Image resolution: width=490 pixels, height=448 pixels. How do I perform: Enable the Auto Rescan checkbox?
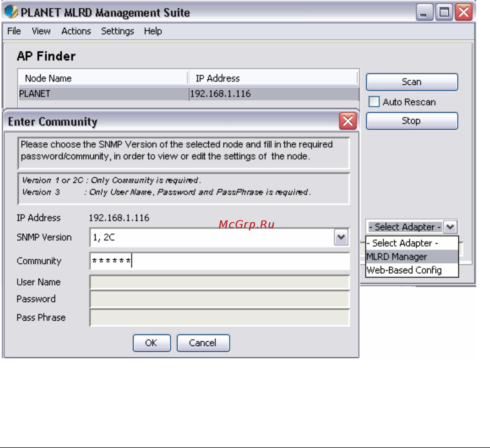(x=374, y=102)
